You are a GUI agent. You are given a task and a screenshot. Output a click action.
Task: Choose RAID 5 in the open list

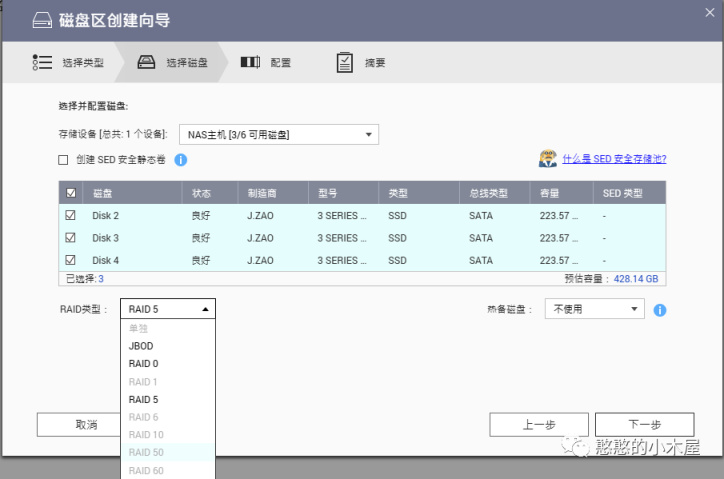[x=168, y=400]
